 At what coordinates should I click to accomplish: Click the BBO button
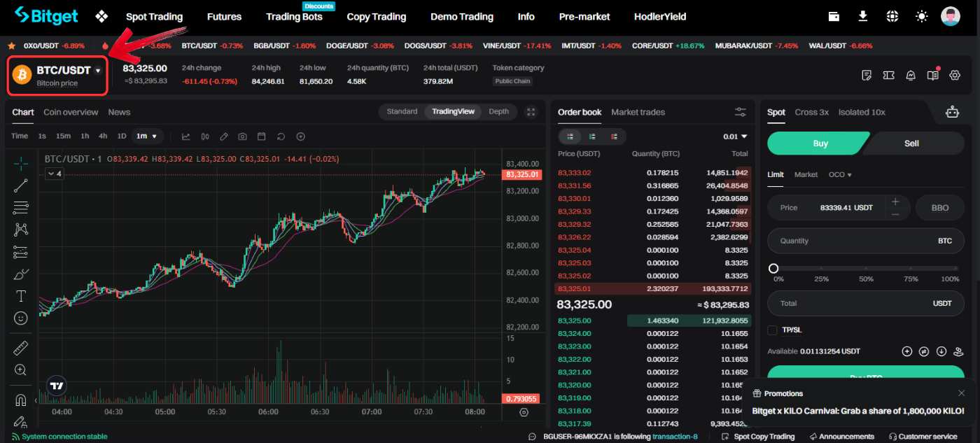[x=939, y=208]
